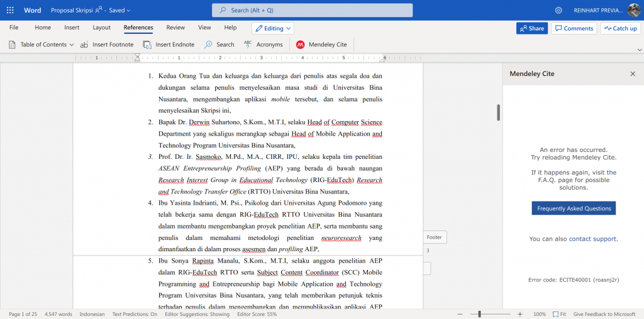Click the Fit zoom option

560,314
